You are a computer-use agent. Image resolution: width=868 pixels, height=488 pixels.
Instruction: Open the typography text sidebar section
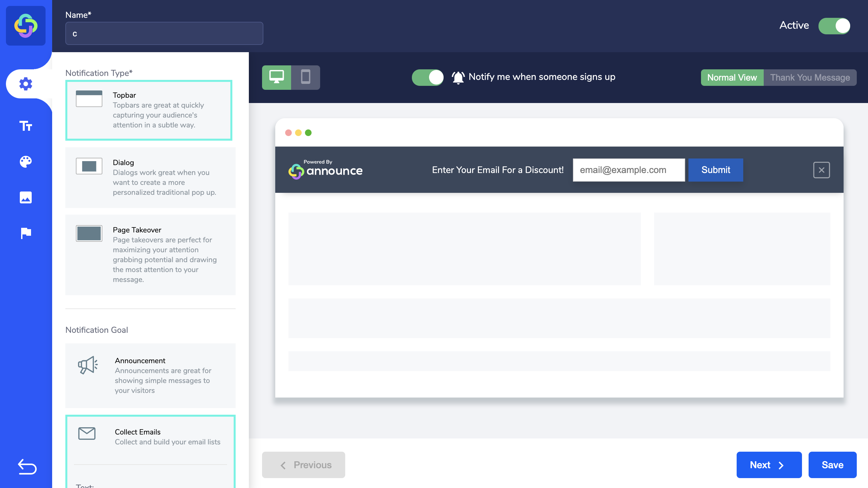point(26,126)
